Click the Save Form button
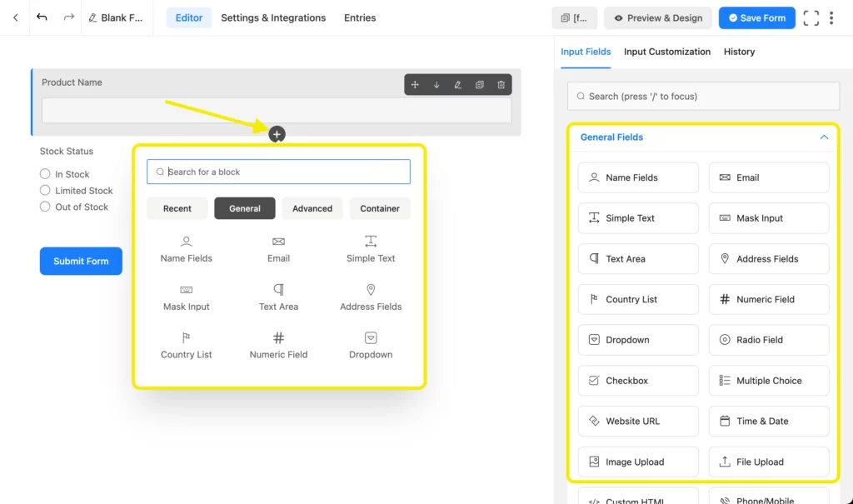 (x=756, y=18)
